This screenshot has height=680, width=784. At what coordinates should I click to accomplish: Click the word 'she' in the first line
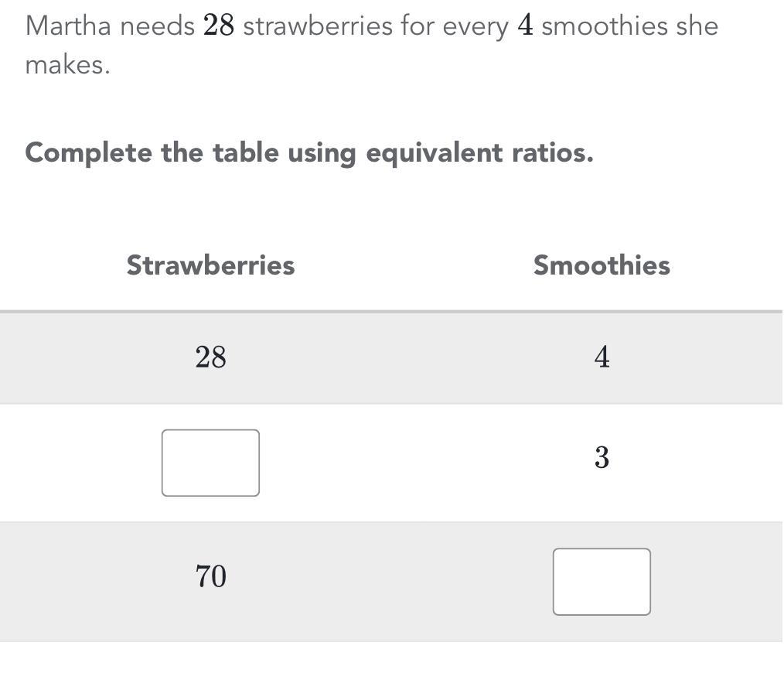tap(697, 26)
